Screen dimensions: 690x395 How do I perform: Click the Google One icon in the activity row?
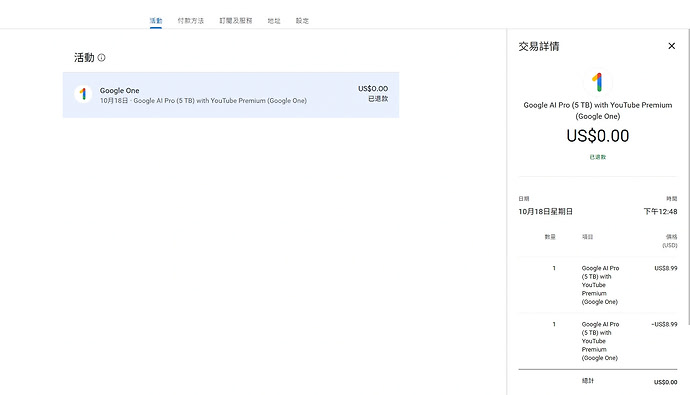coord(83,94)
